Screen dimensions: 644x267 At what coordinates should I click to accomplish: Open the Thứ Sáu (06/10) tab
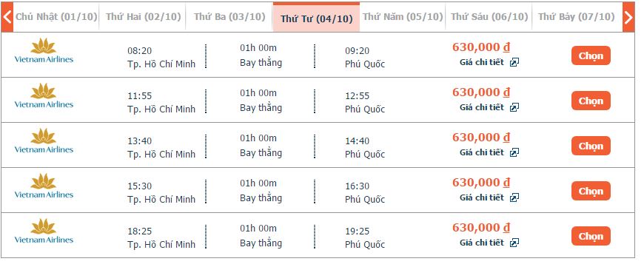point(489,17)
